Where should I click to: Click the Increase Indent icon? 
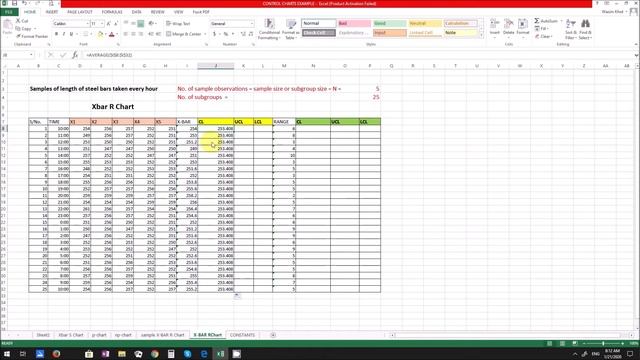click(158, 34)
